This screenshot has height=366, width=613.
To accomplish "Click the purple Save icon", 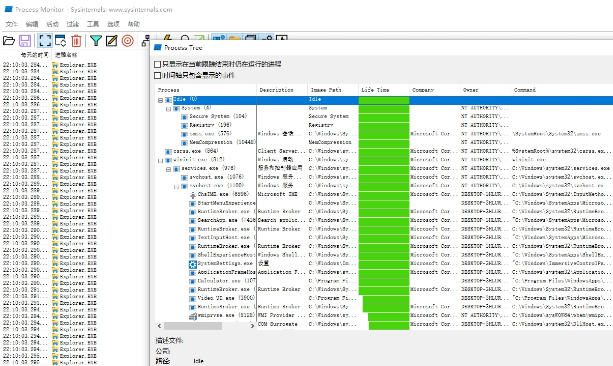I will (x=25, y=41).
